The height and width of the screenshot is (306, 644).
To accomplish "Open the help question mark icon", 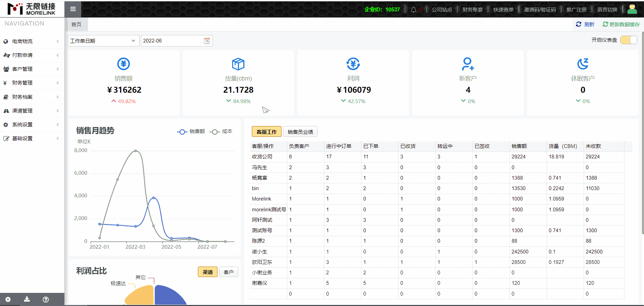I will tap(46, 299).
